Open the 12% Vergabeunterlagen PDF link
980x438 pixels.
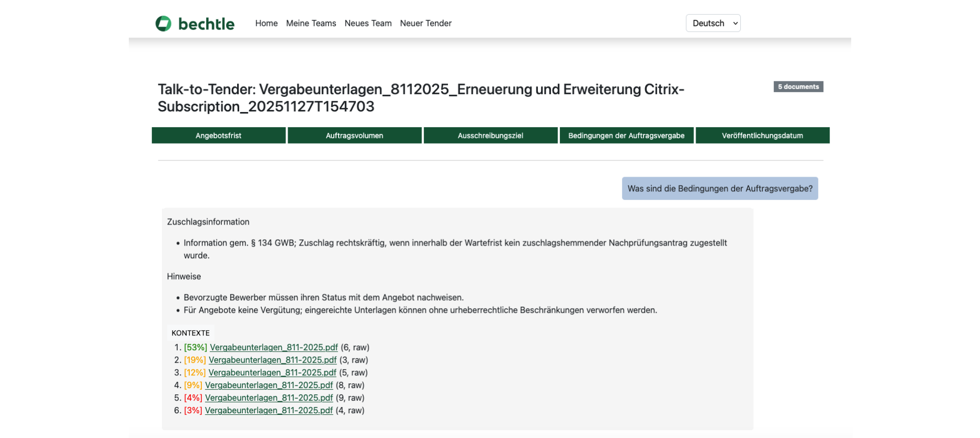click(272, 373)
